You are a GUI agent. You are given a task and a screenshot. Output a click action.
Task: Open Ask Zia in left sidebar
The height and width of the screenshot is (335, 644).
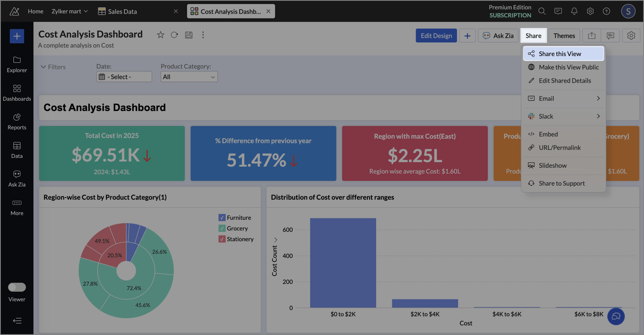point(17,178)
